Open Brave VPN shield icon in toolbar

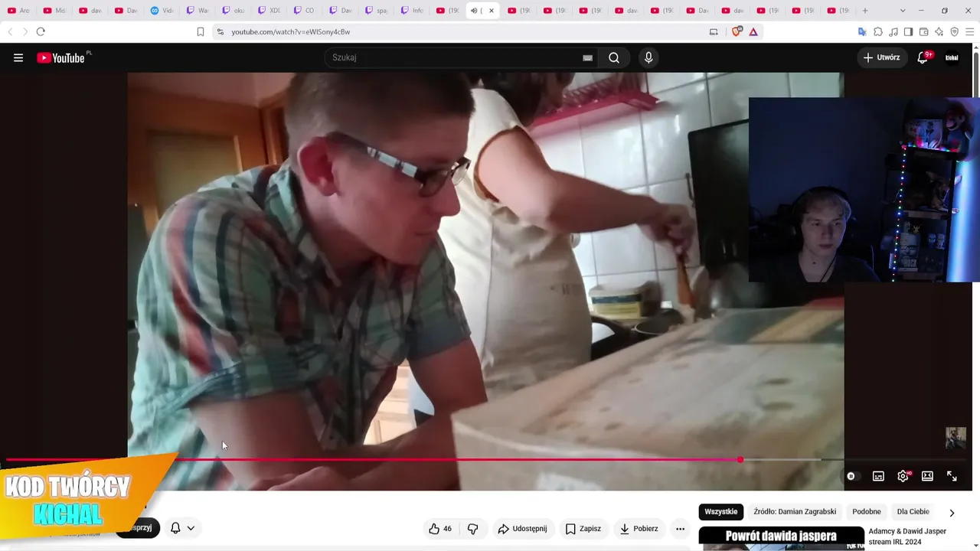tap(954, 31)
